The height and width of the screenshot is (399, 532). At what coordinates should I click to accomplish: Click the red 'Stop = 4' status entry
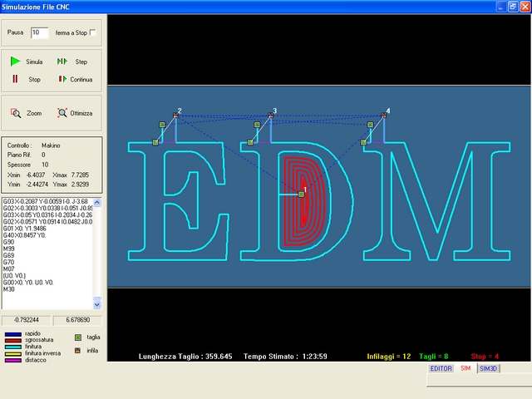tap(485, 357)
